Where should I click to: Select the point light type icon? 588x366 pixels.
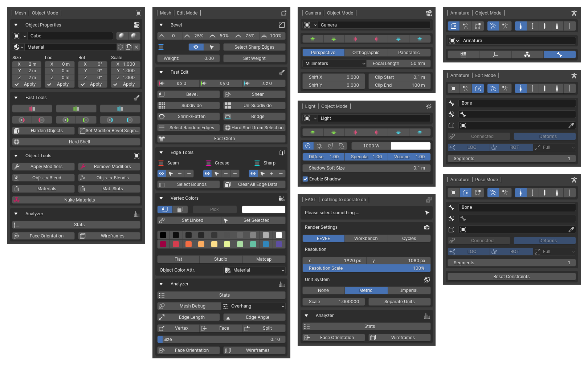(308, 146)
